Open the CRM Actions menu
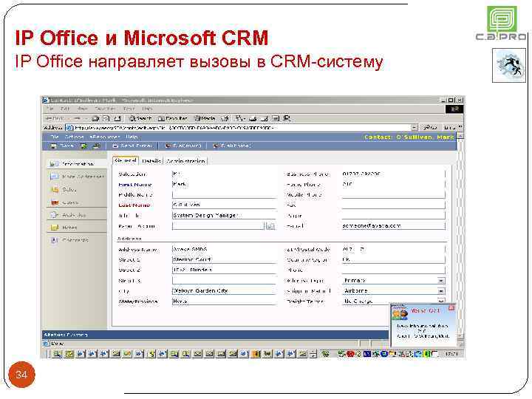Screen dimensions: 532x399 click(x=74, y=137)
